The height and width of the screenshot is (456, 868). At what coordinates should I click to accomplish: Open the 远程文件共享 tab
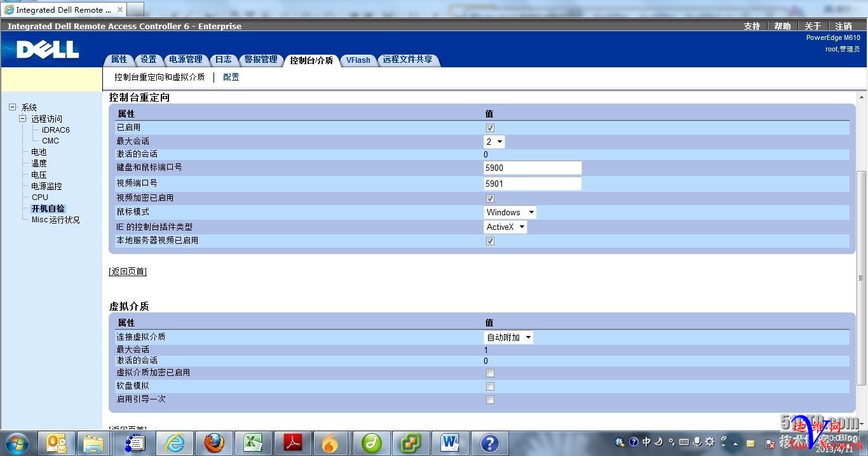407,60
